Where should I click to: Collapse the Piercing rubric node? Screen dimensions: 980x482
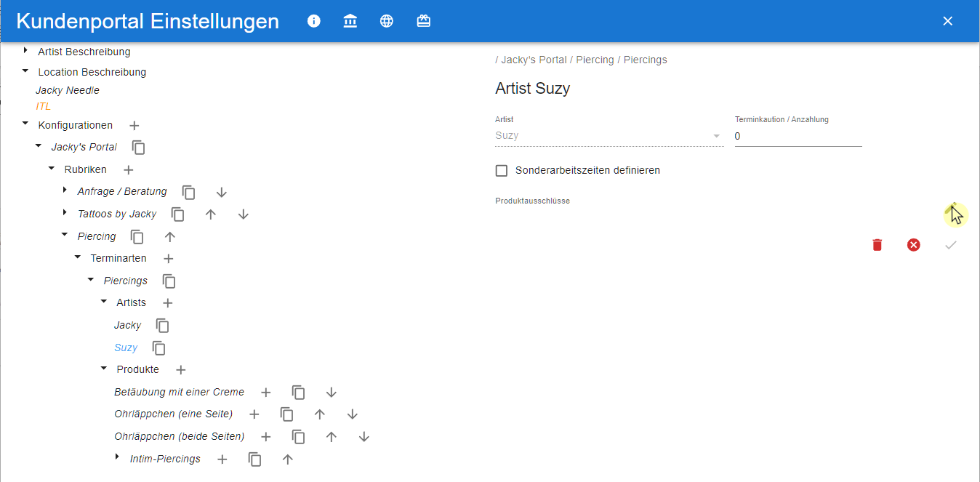pos(65,236)
